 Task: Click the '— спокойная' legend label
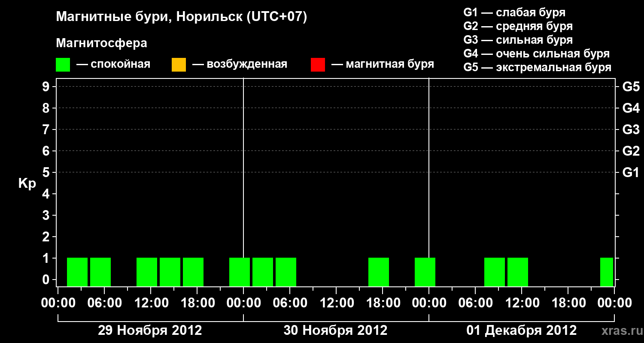[x=113, y=64]
